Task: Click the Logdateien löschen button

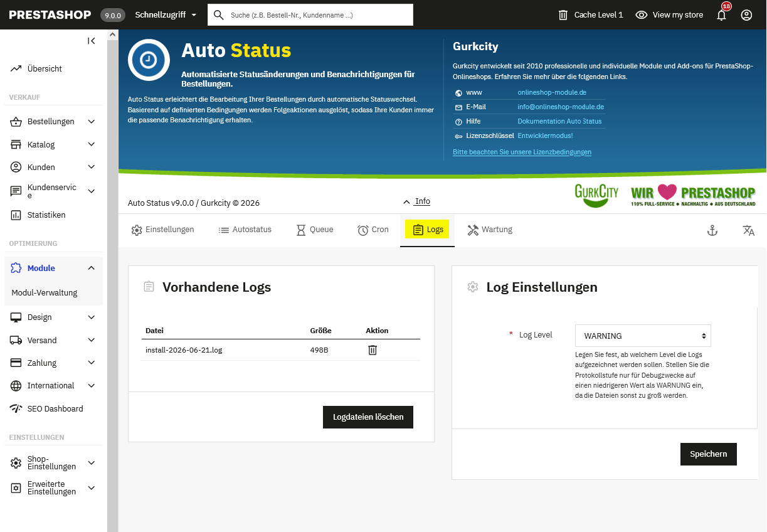Action: coord(368,417)
